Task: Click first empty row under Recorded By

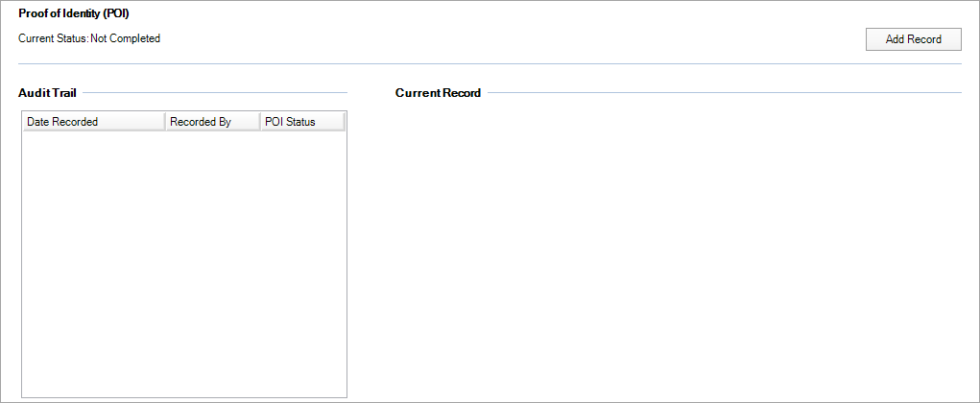Action: click(211, 140)
